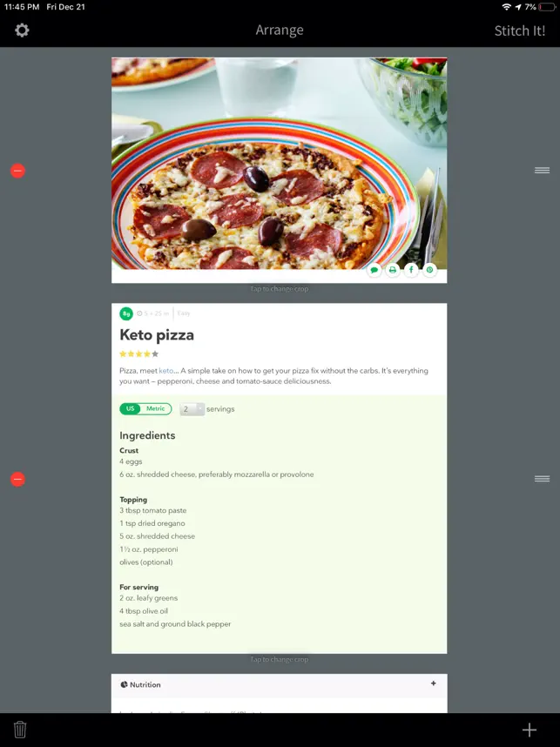Click the Facebook share icon

[411, 270]
